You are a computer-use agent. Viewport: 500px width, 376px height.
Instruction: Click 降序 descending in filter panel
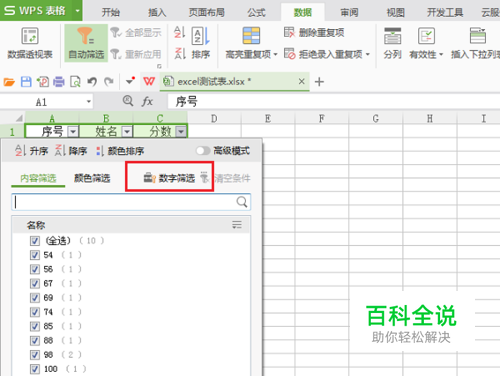pos(71,151)
